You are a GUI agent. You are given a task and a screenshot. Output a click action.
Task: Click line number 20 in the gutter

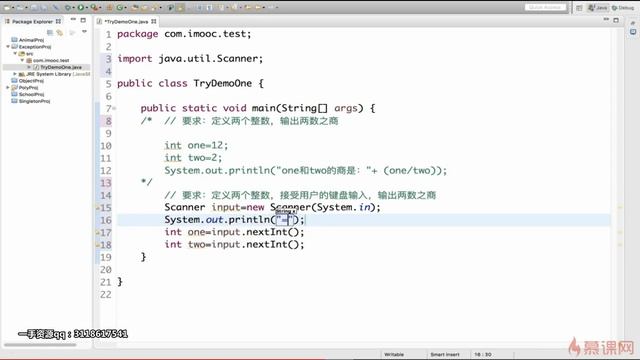tap(106, 269)
